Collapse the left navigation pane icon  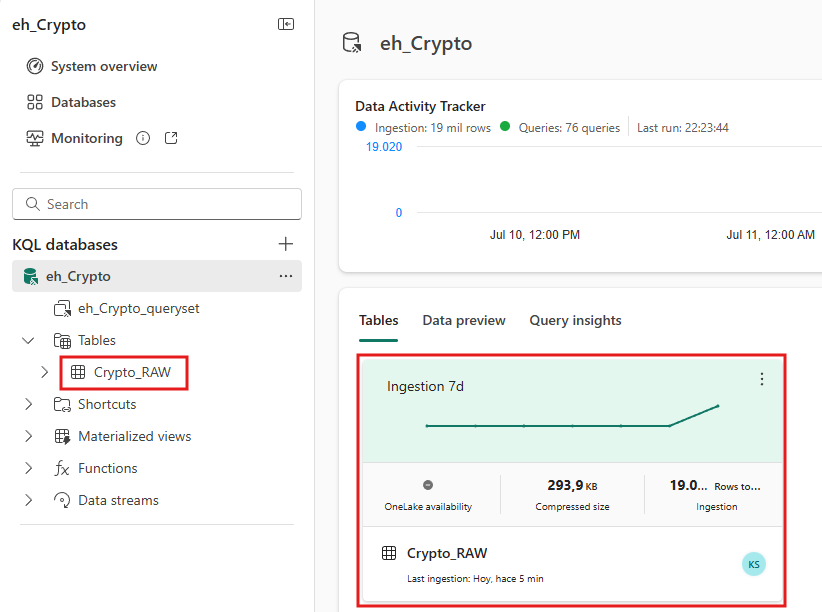(286, 24)
